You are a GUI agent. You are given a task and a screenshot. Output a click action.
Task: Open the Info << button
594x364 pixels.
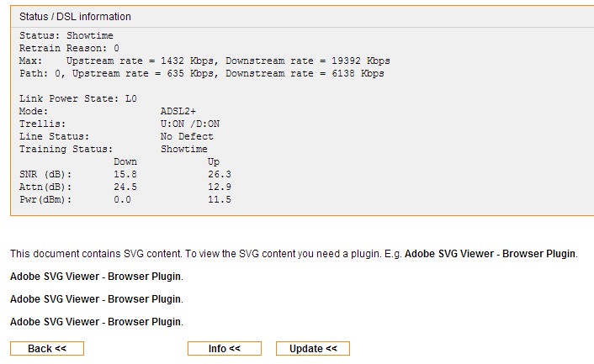point(225,349)
